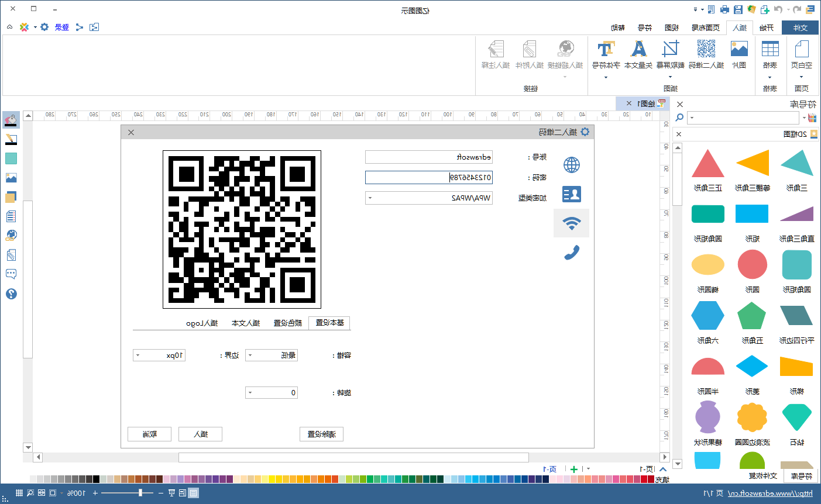This screenshot has height=504, width=821.
Task: Open the image panel in sidebar
Action: [x=11, y=178]
